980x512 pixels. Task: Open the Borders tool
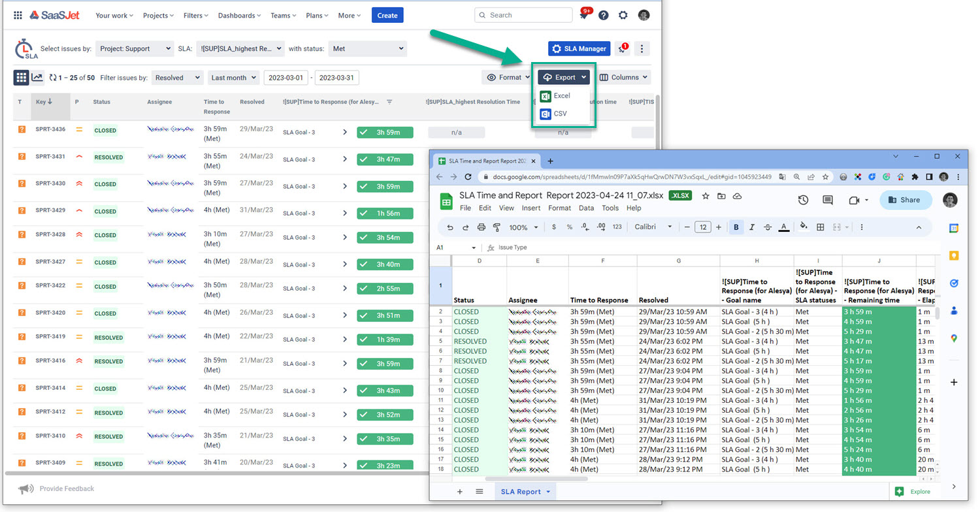coord(821,227)
